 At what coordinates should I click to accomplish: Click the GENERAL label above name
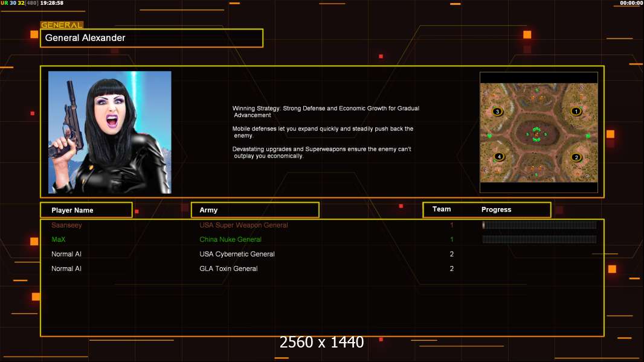click(62, 25)
